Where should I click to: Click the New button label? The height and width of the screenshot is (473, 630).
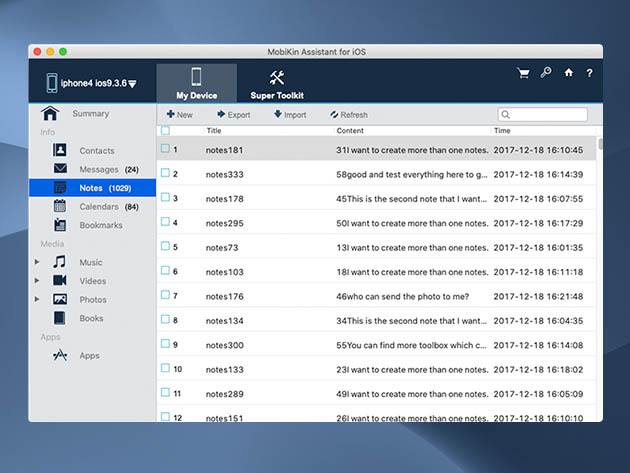point(185,115)
